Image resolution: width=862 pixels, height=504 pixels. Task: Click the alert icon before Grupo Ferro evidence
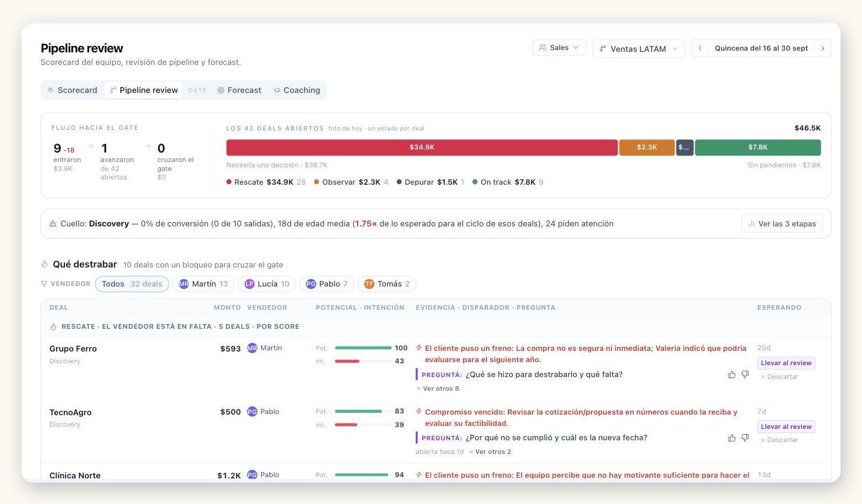[419, 348]
